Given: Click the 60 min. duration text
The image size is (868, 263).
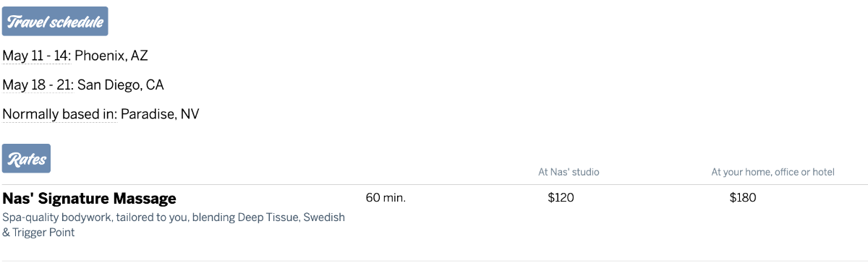Looking at the screenshot, I should [x=386, y=198].
